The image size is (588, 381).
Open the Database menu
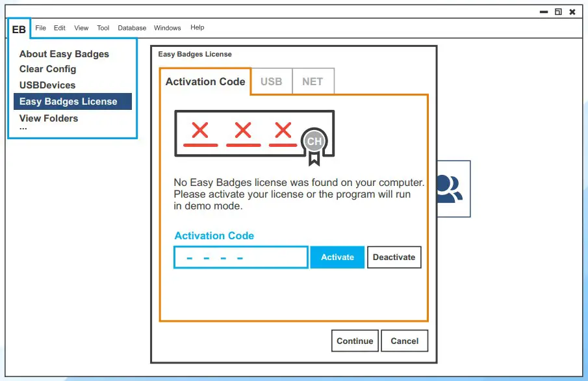pyautogui.click(x=132, y=28)
